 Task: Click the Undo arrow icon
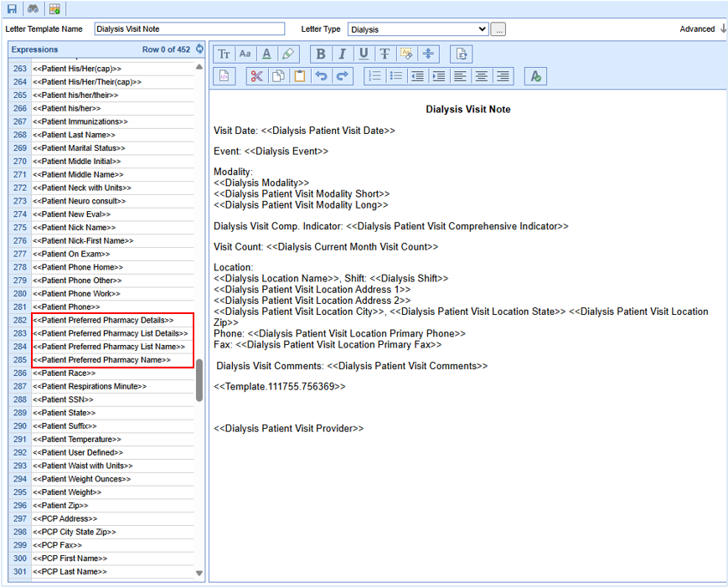[x=321, y=76]
